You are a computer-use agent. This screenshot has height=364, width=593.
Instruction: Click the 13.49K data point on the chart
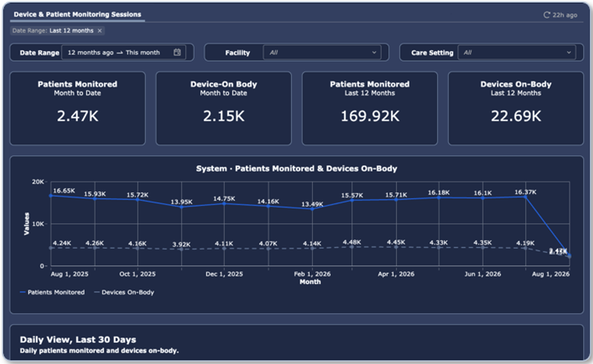click(313, 209)
